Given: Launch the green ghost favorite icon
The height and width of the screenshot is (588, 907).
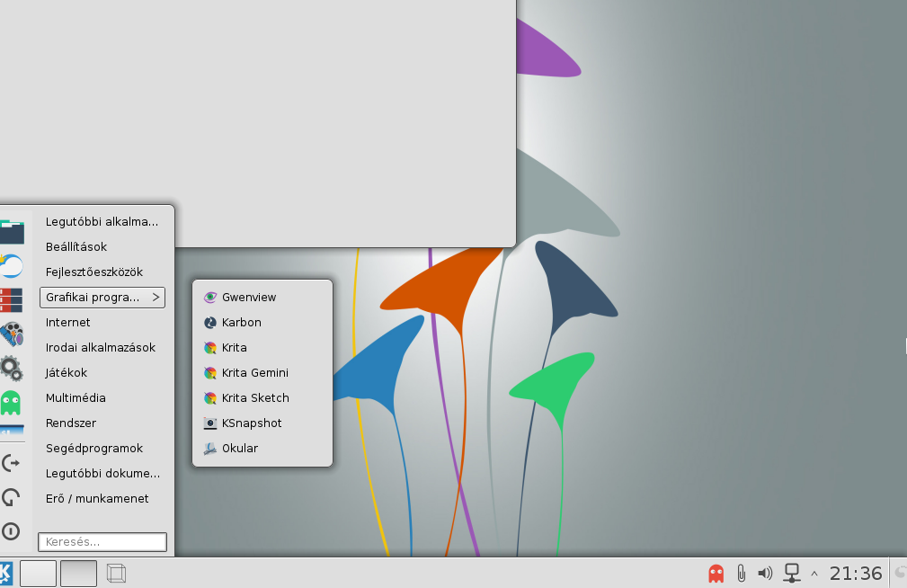Looking at the screenshot, I should (11, 403).
